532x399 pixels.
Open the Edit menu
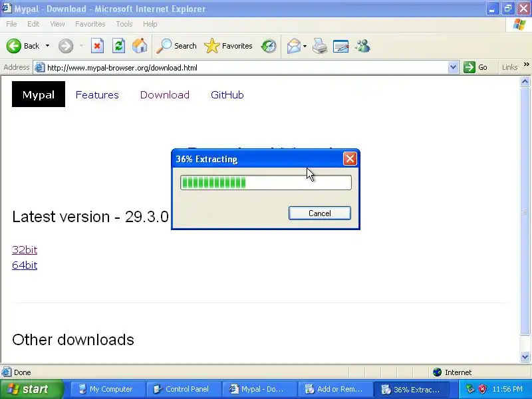(x=33, y=24)
